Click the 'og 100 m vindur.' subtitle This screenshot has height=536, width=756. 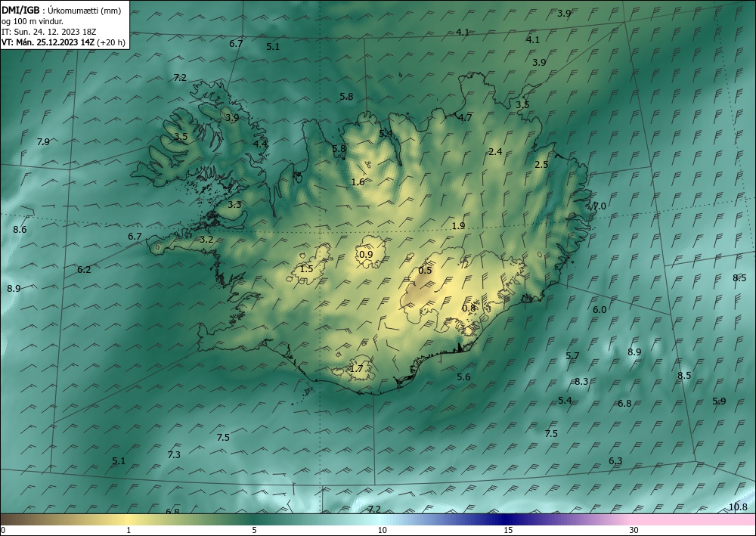click(x=33, y=21)
